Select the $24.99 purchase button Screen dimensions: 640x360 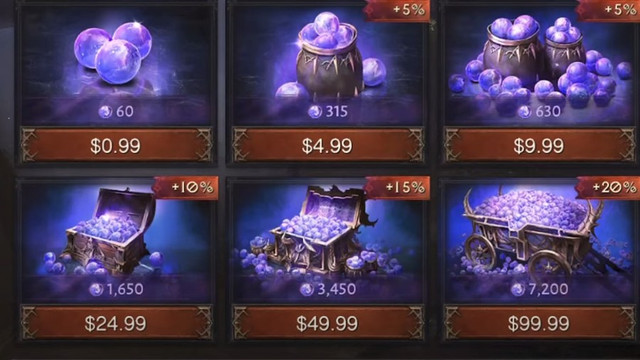click(116, 323)
